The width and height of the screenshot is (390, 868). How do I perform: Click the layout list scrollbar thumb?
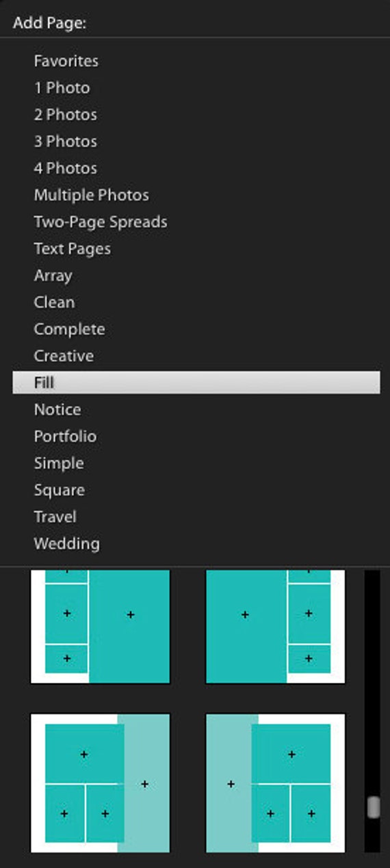click(373, 807)
